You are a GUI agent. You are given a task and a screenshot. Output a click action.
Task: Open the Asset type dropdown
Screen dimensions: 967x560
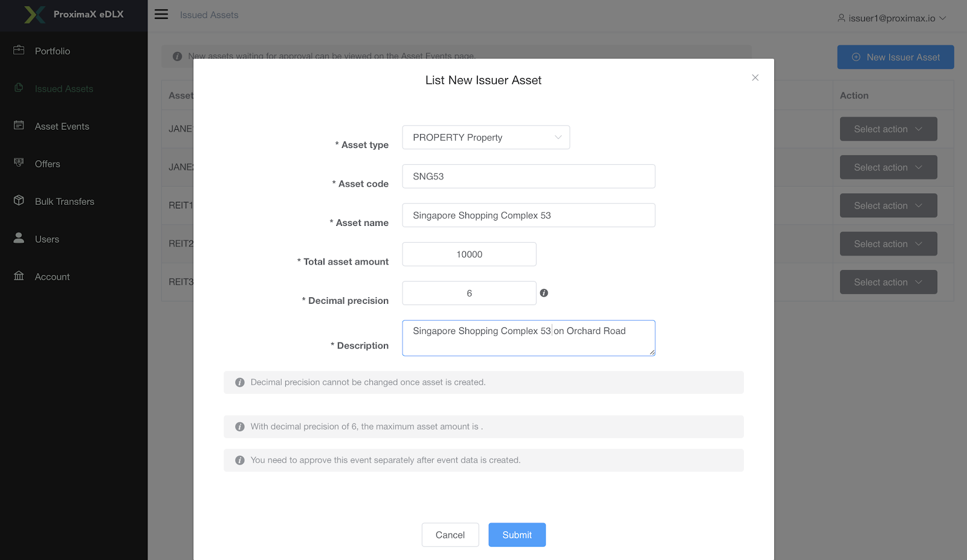pos(485,138)
